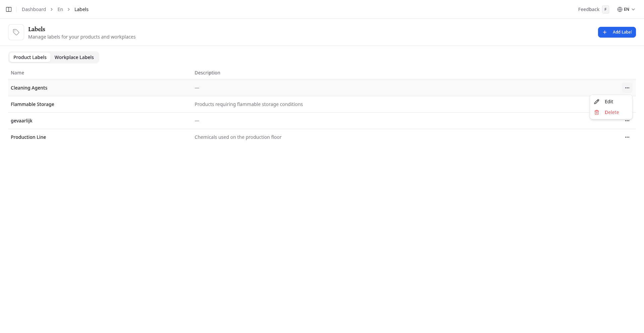The image size is (644, 333).
Task: Choose Delete from the context menu
Action: 612,112
